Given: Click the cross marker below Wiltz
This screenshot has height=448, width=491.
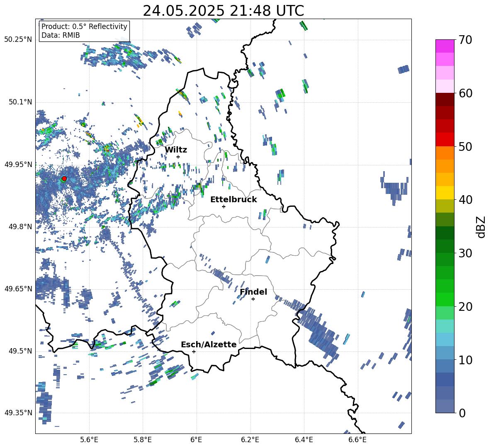Looking at the screenshot, I should [178, 157].
